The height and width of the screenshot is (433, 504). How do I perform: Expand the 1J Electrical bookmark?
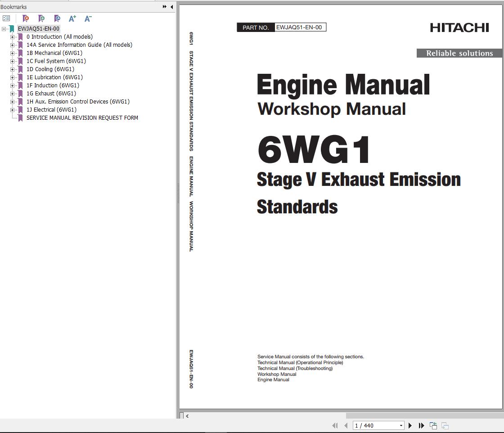tap(12, 110)
